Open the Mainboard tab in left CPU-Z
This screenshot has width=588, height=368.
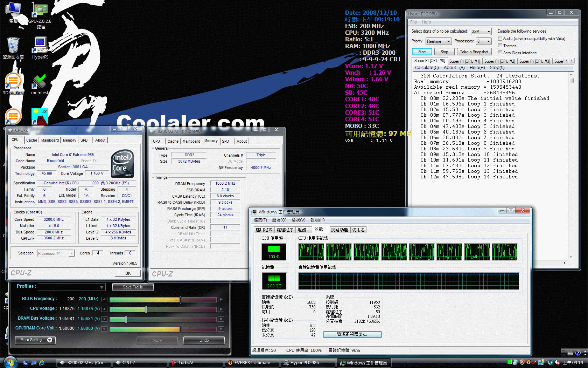pos(50,140)
